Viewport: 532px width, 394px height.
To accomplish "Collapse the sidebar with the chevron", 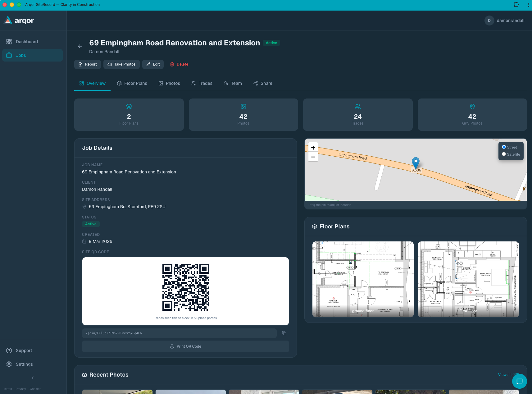I will point(33,378).
